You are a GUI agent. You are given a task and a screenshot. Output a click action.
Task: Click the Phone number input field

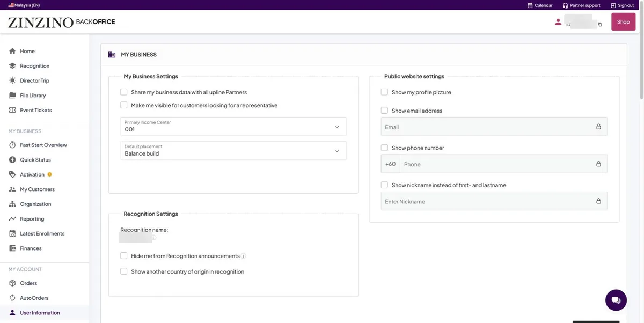tap(503, 164)
